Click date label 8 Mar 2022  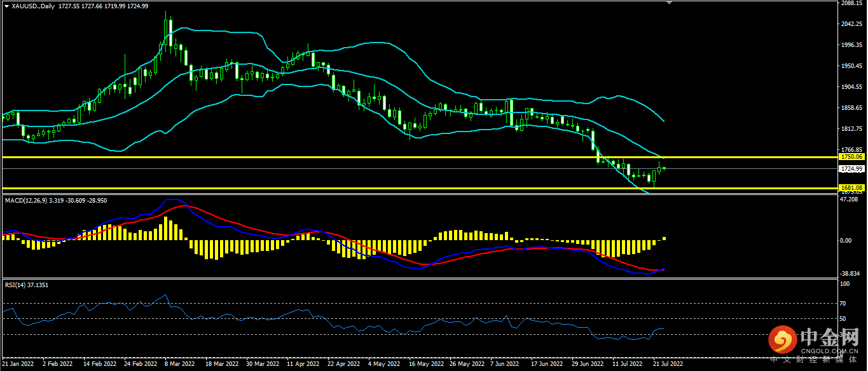180,365
